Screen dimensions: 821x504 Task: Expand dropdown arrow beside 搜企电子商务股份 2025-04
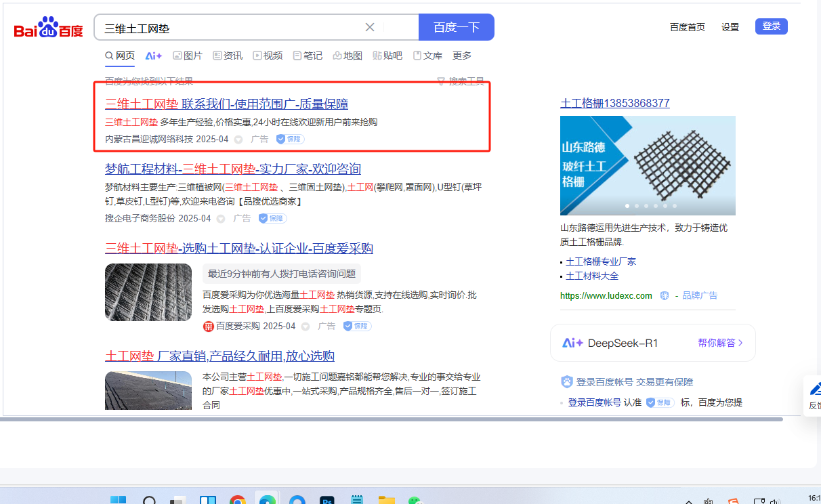(x=221, y=219)
